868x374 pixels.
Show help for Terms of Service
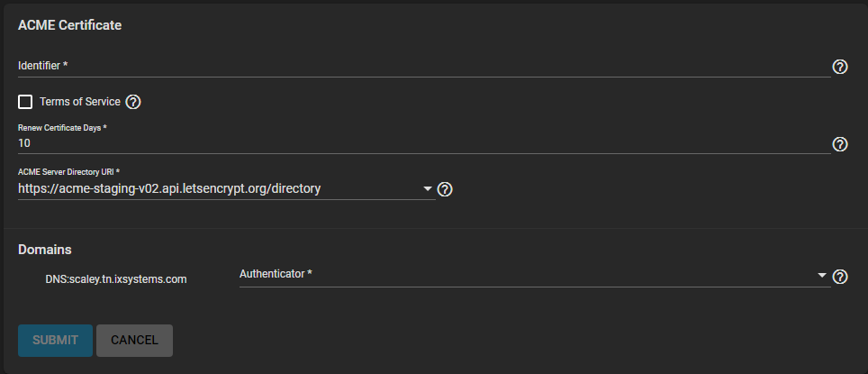134,102
